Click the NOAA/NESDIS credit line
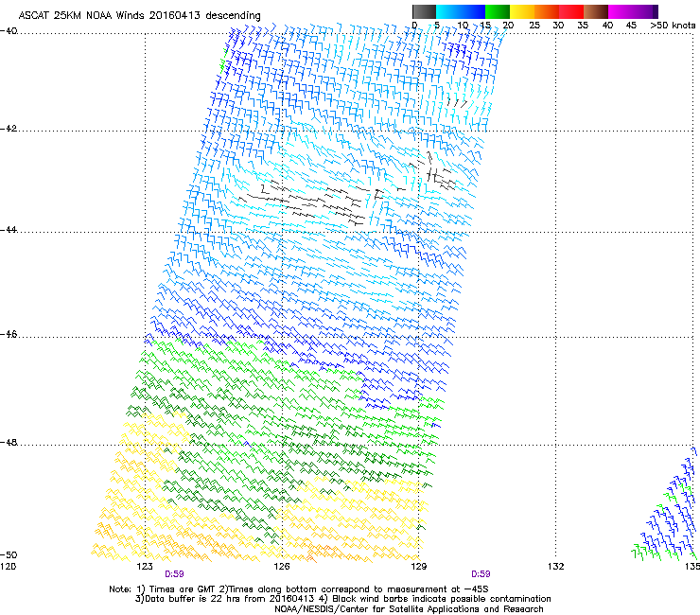This screenshot has width=700, height=615. (x=409, y=609)
